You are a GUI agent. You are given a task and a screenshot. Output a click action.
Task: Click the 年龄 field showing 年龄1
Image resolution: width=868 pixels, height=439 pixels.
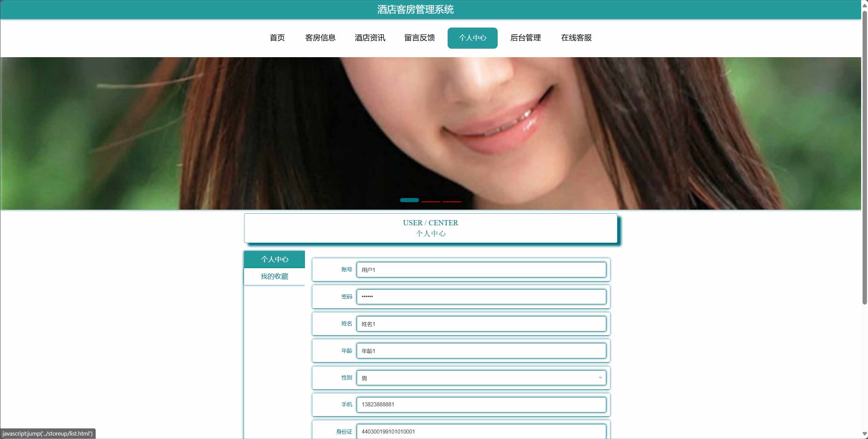(x=481, y=351)
